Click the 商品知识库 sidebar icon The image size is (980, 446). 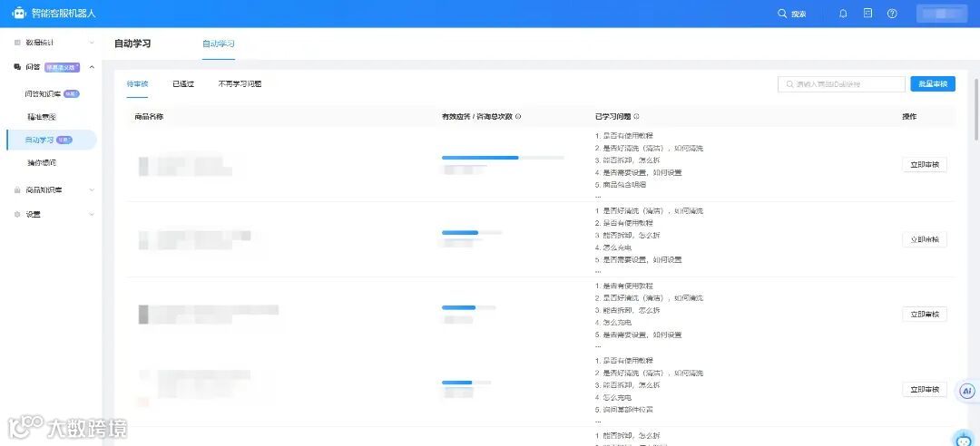pos(17,189)
